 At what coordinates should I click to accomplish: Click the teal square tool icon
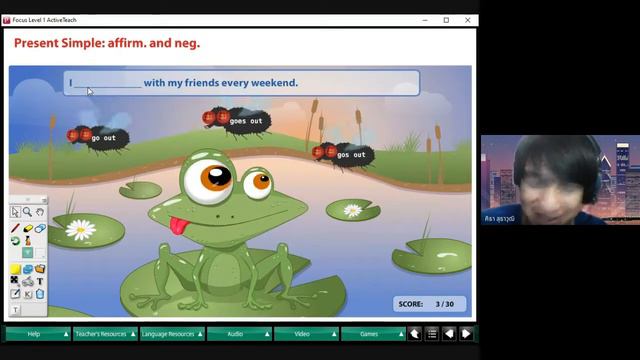tap(27, 253)
